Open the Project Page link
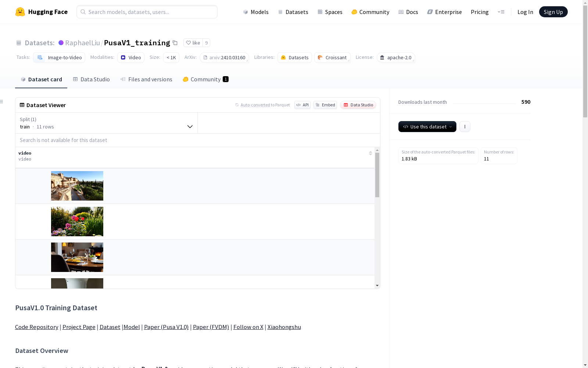Screen dimensions: 588x368 click(x=79, y=327)
